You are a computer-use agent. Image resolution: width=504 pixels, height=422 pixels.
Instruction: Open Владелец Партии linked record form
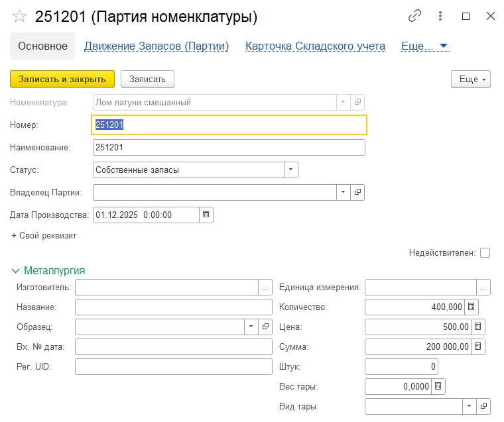coord(358,192)
